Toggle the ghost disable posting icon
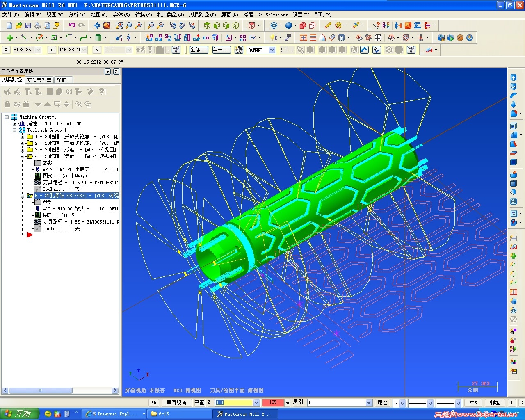The image size is (525, 420). 26,104
